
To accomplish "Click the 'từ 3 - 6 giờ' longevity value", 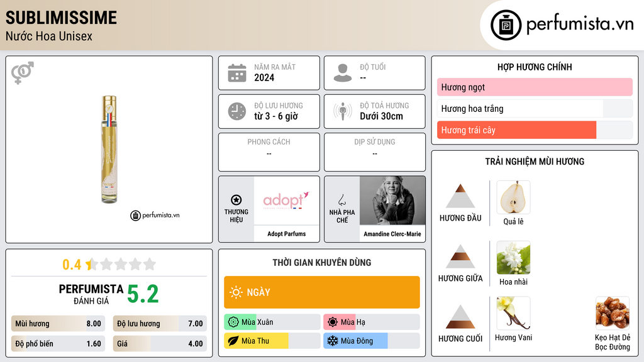I will tap(276, 116).
